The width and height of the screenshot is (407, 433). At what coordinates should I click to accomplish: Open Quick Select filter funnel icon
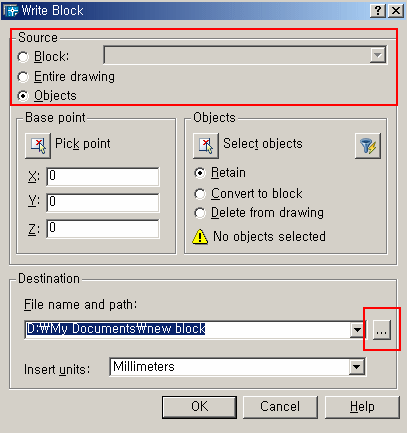(368, 146)
